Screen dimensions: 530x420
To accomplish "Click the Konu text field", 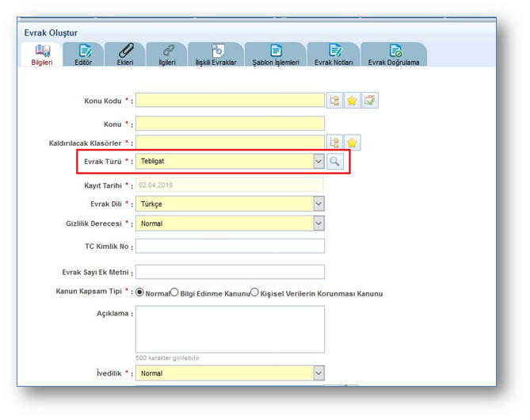I will coord(230,124).
